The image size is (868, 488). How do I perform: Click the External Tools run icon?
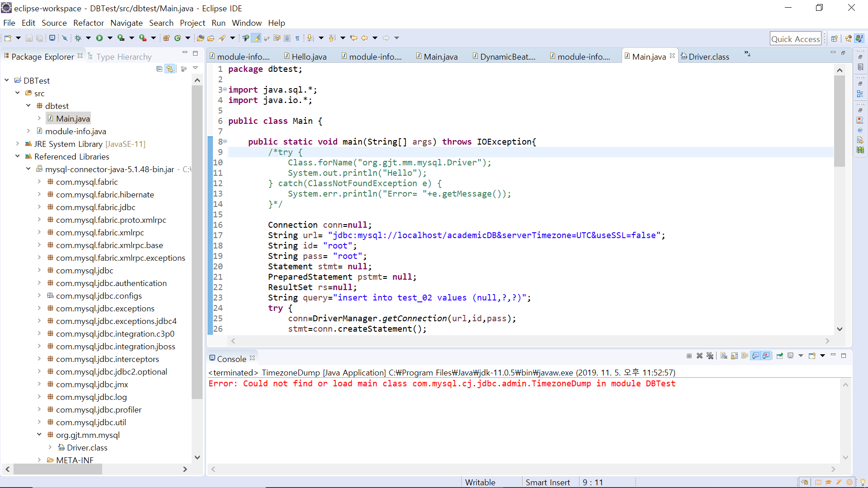142,38
